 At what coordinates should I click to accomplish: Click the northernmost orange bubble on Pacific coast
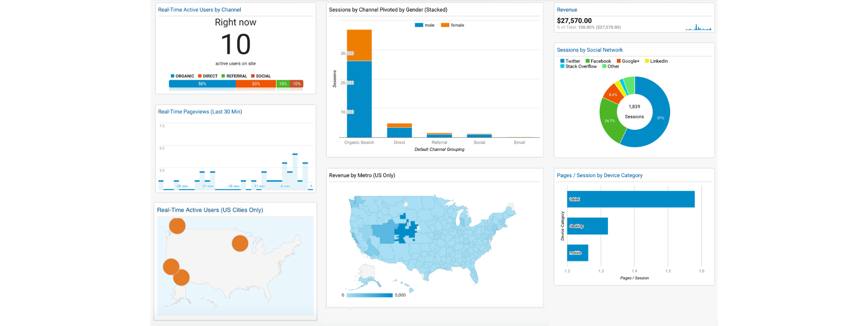(177, 225)
